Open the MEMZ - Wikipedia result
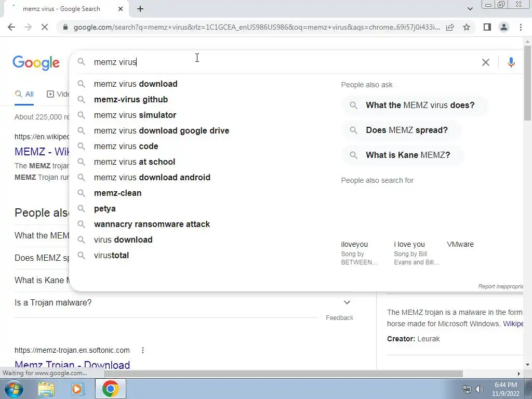Viewport: 532px width, 399px height. pyautogui.click(x=42, y=151)
